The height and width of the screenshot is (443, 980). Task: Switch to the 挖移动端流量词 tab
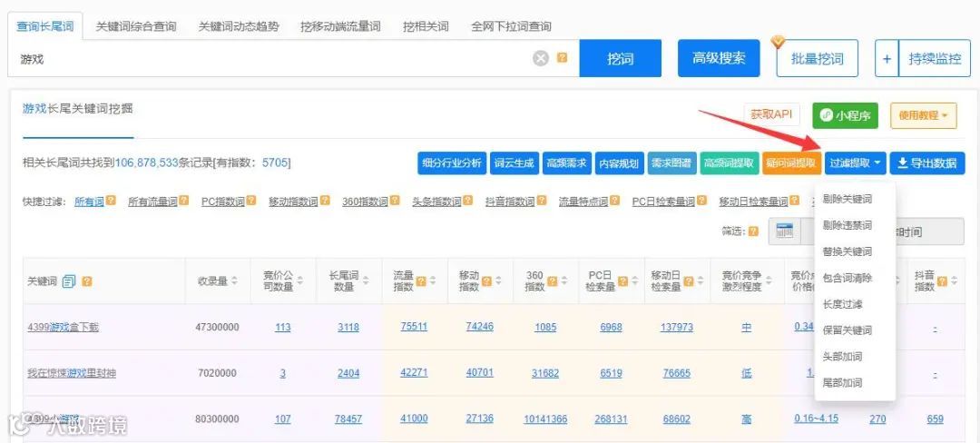[340, 27]
